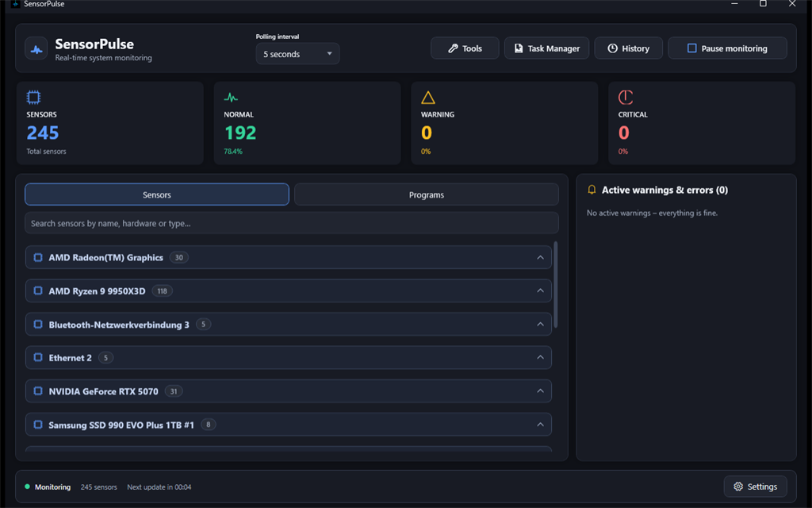Check the Ethernet 2 checkbox

[38, 357]
